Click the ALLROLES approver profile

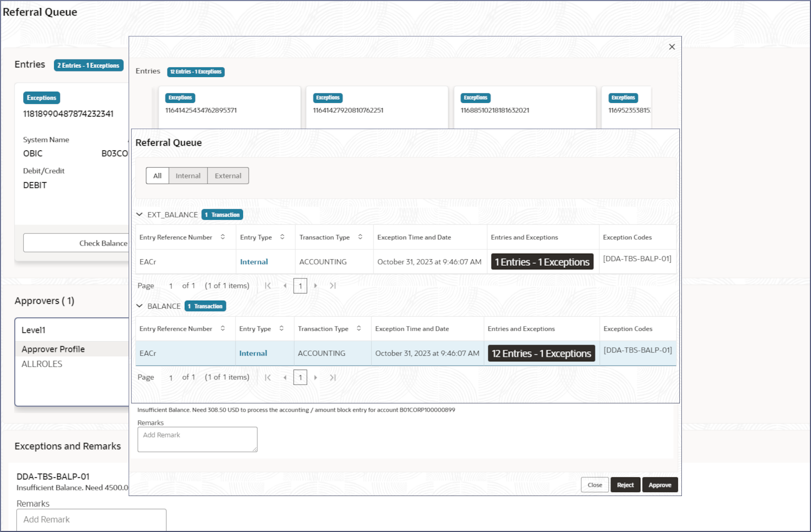(x=42, y=364)
